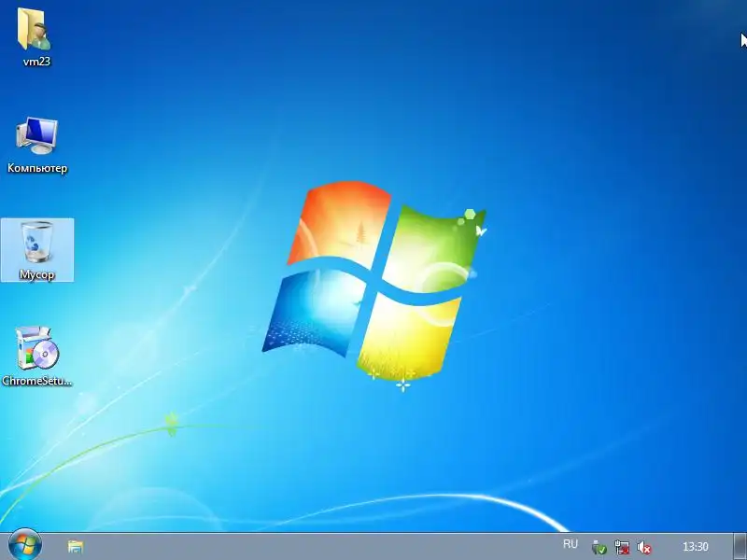Open Windows Explorer from the taskbar

[x=76, y=546]
